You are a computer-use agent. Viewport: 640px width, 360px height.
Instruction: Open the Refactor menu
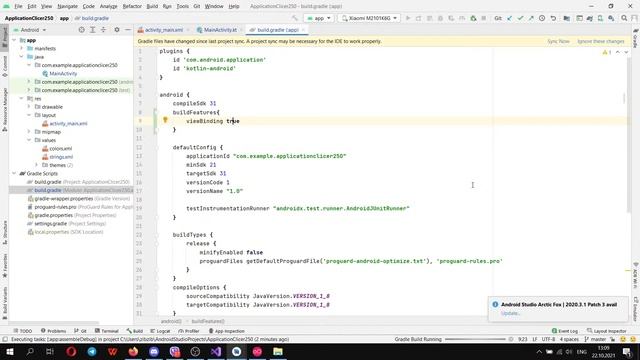[132, 6]
